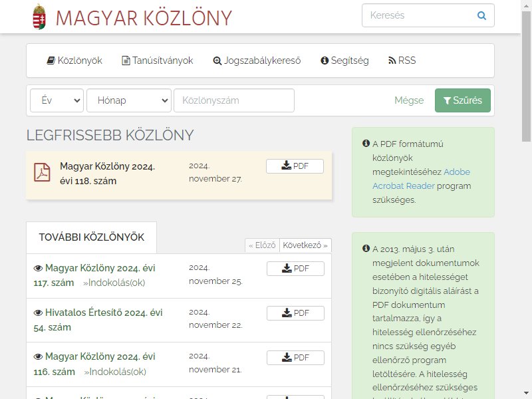Open Hivatalos Értesítő 2024. évi 54. szám

pyautogui.click(x=98, y=320)
